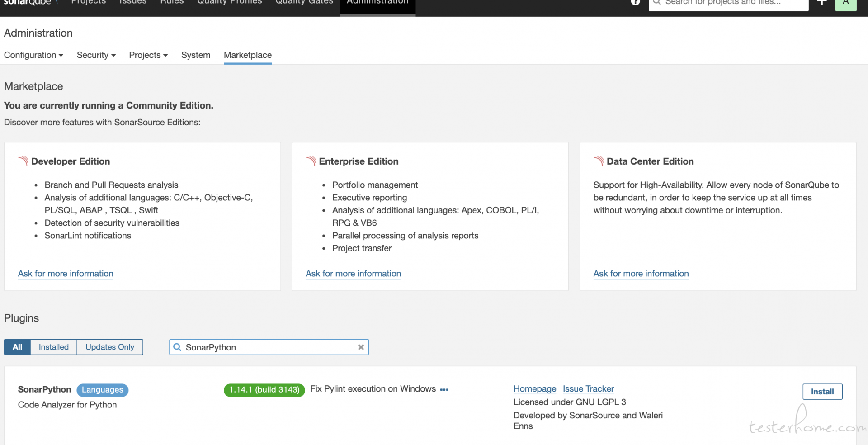Open the SonarPython Issue Tracker link
The height and width of the screenshot is (445, 868).
[588, 389]
